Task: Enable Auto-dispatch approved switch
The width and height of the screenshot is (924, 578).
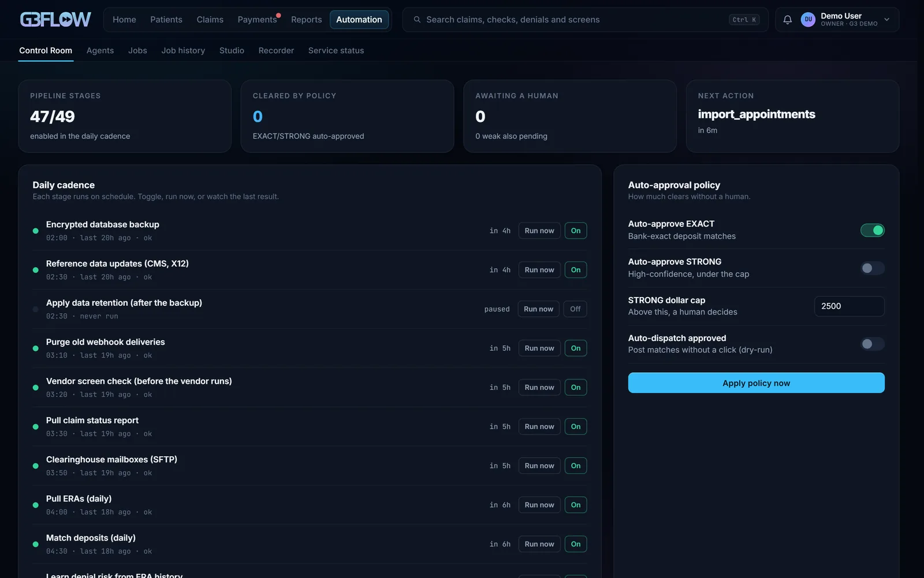Action: tap(872, 344)
